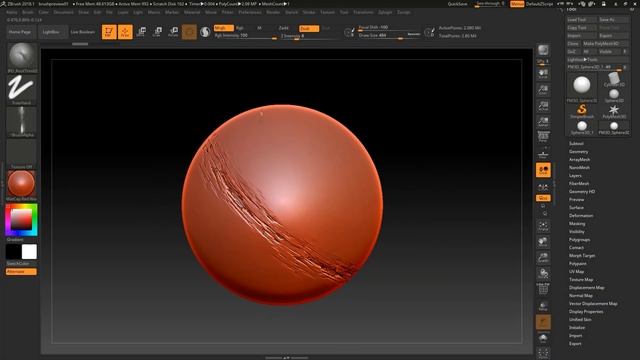Viewport: 640px width, 360px height.
Task: Open the Texture Off selector
Action: (22, 153)
